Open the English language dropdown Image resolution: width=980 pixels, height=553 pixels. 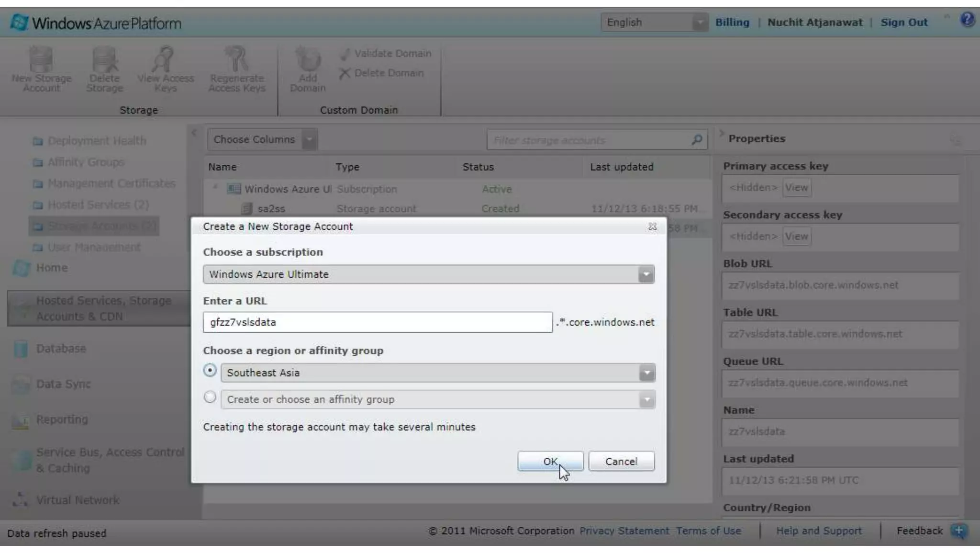tap(699, 23)
